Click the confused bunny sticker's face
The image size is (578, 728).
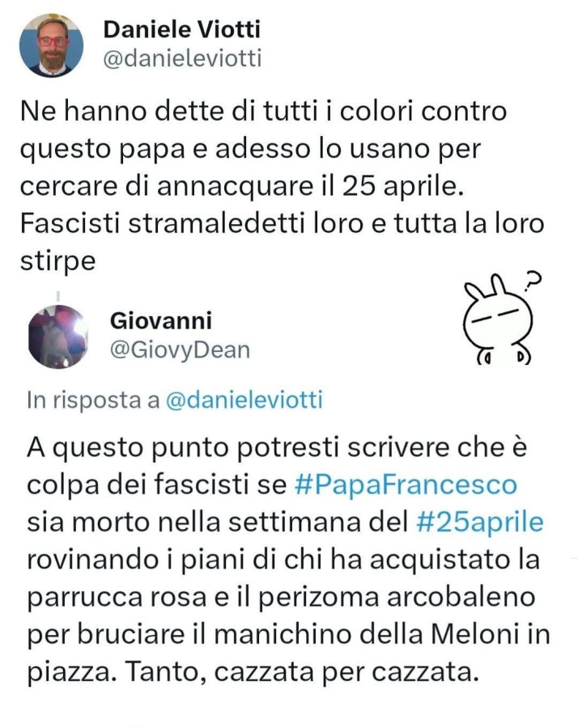497,320
